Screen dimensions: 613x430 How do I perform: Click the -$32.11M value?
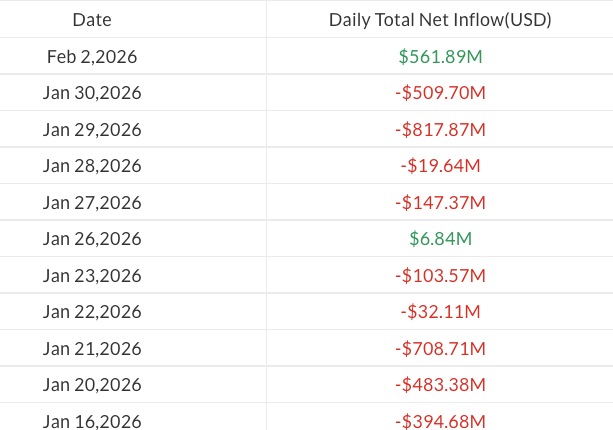coord(440,312)
